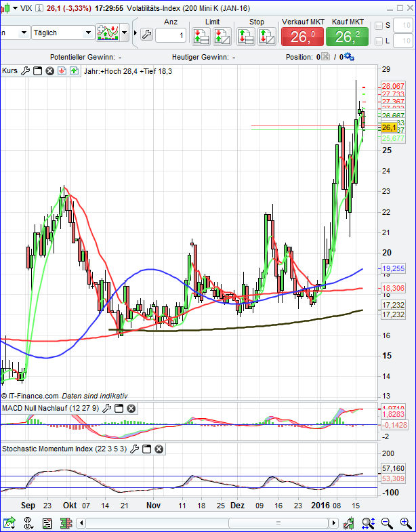The height and width of the screenshot is (532, 416).
Task: Open the partially hidden dropdown left of Täglich
Action: pos(15,33)
